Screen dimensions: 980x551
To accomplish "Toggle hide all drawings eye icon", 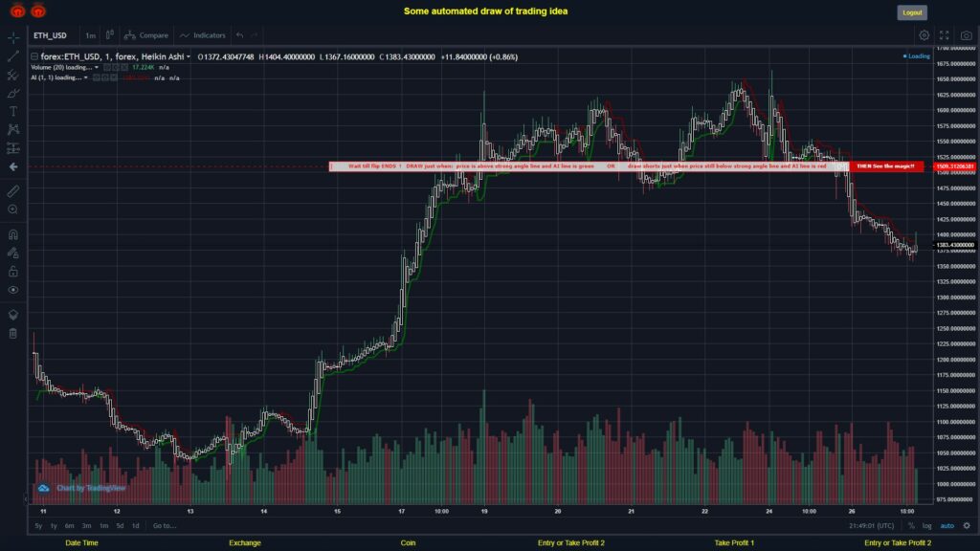I will coord(13,290).
